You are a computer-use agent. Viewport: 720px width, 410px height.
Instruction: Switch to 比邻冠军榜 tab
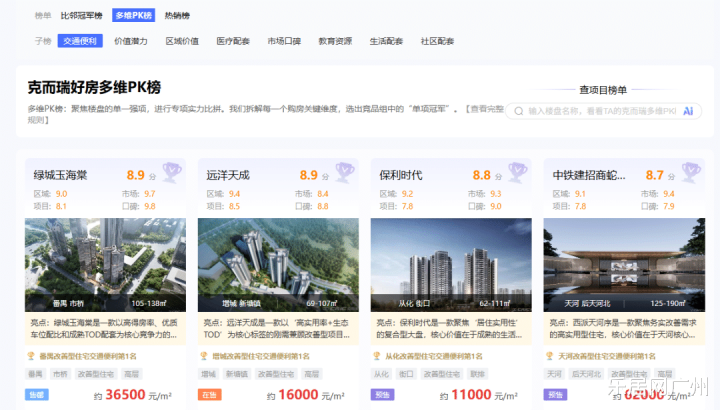click(x=82, y=16)
